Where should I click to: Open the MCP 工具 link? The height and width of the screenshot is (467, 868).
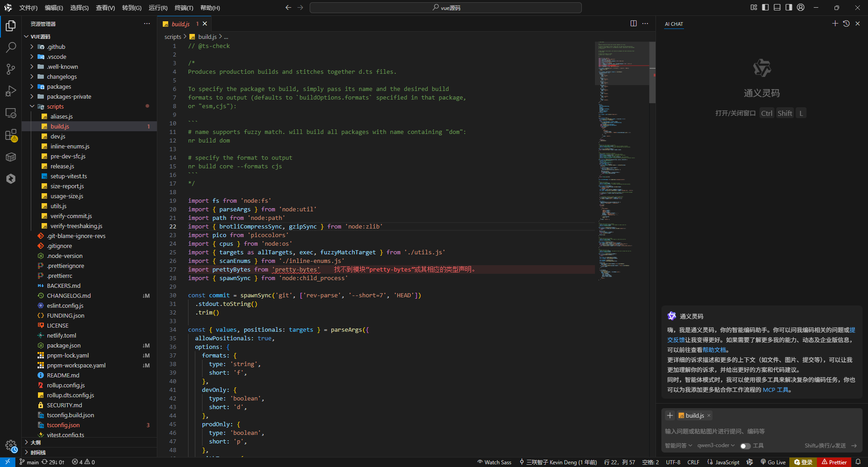pyautogui.click(x=776, y=390)
